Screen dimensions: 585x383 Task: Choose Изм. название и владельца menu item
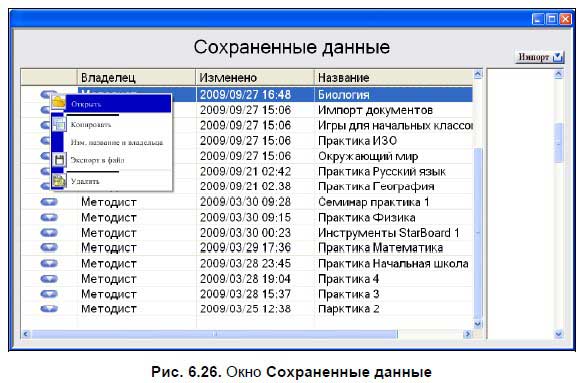click(117, 142)
